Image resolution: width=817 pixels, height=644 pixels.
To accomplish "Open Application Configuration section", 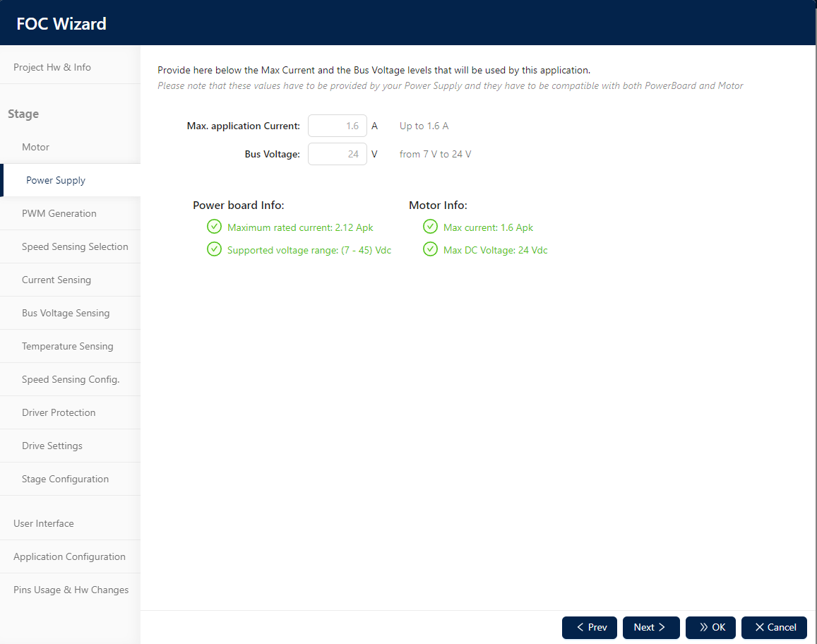I will point(70,556).
